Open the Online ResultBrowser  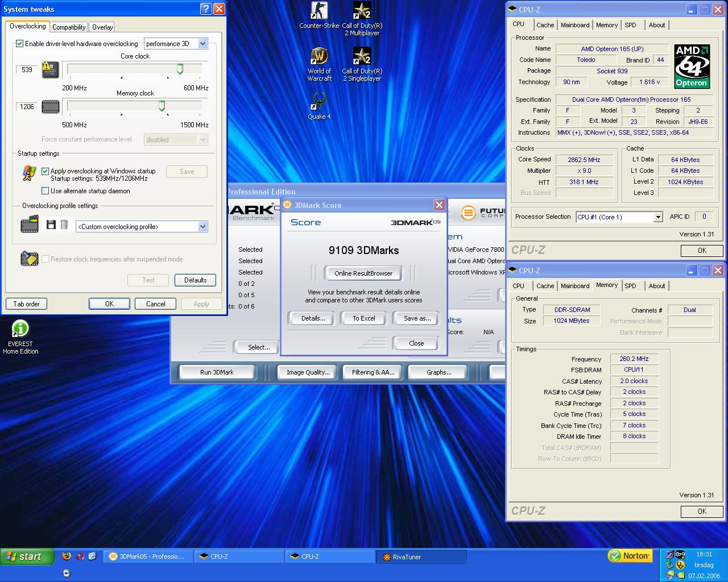pyautogui.click(x=363, y=273)
